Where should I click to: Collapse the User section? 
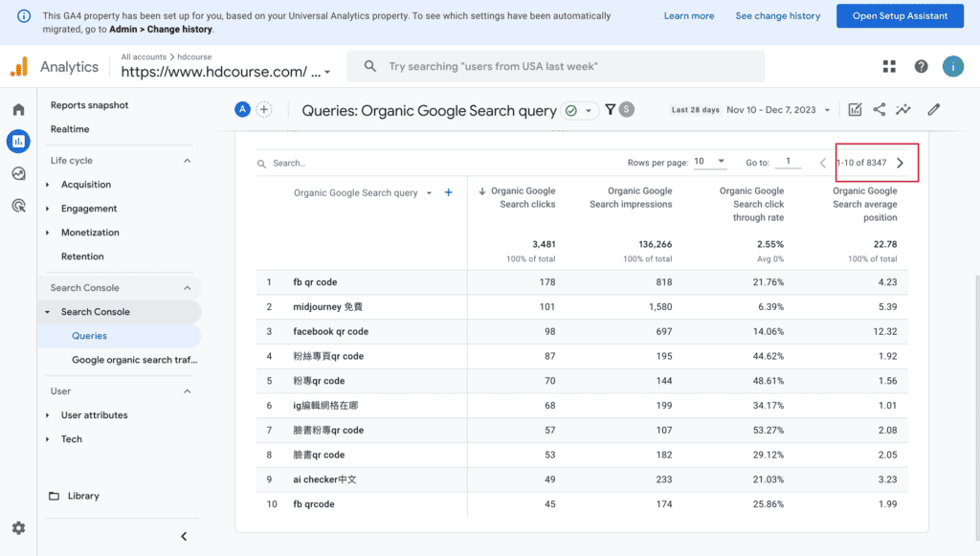click(187, 391)
